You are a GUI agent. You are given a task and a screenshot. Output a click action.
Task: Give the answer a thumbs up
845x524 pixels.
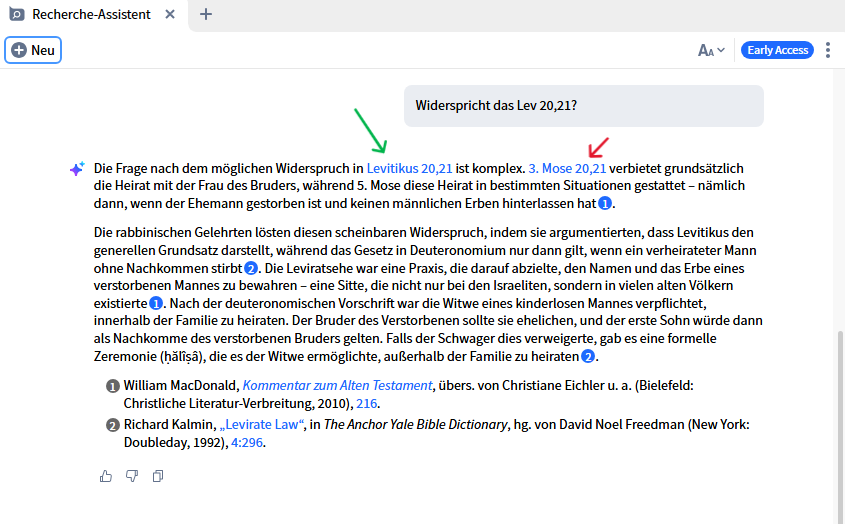coord(106,476)
